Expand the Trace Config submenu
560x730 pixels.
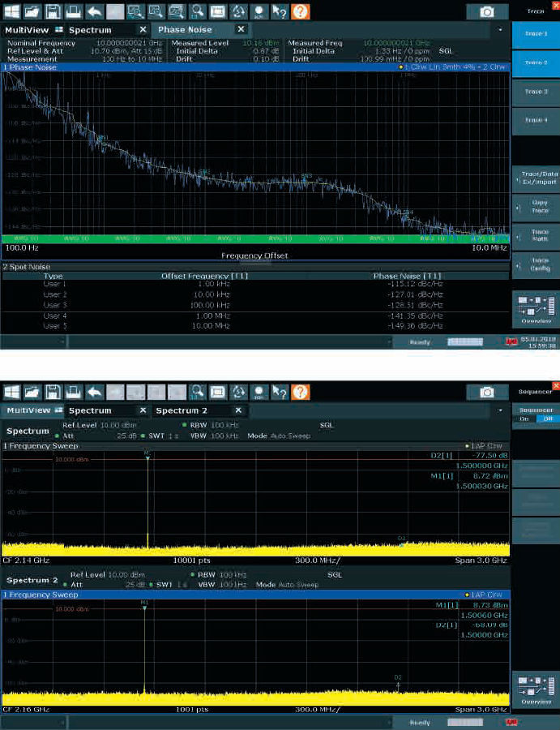(536, 265)
